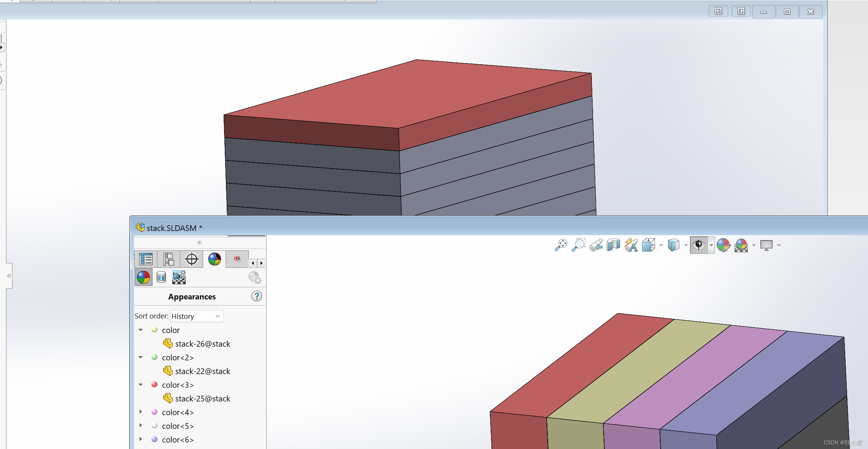Viewport: 868px width, 449px height.
Task: Select stack-25@stack component in the tree
Action: click(202, 398)
